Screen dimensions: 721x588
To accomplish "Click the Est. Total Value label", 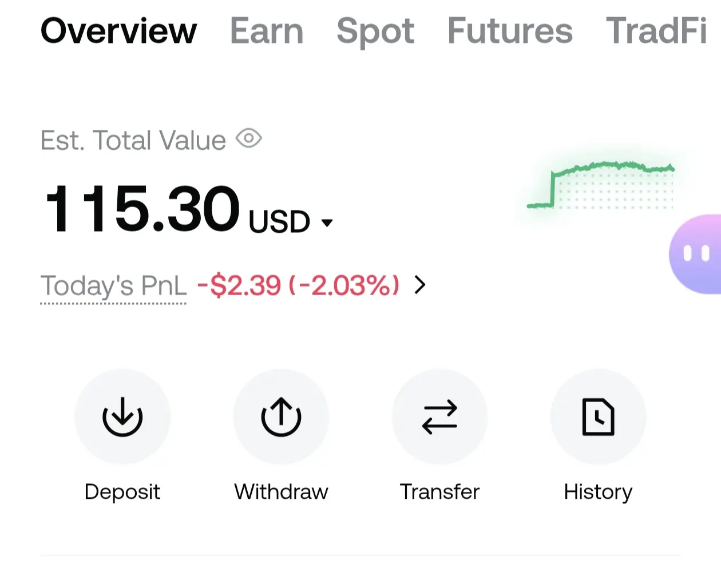I will 133,140.
